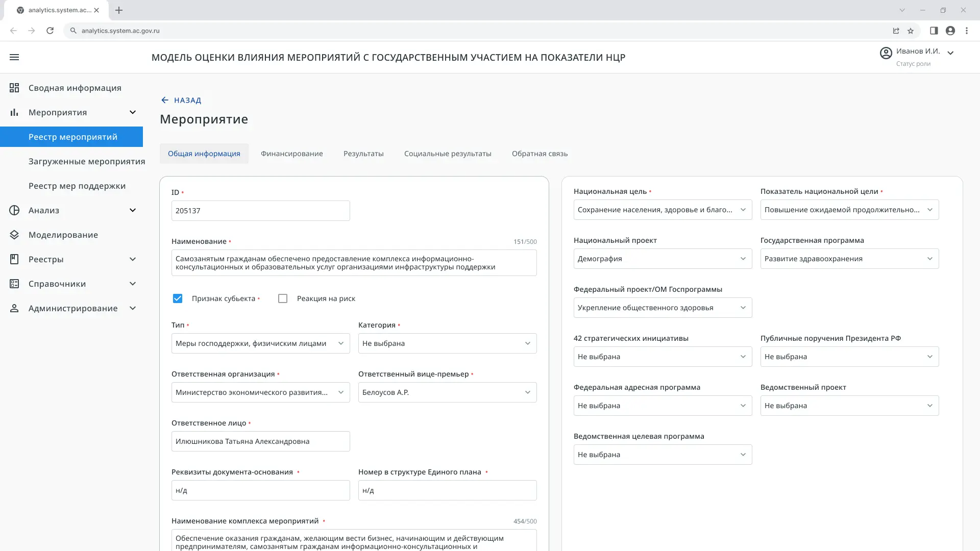Uncheck the Признак субъекта checkbox

point(178,298)
